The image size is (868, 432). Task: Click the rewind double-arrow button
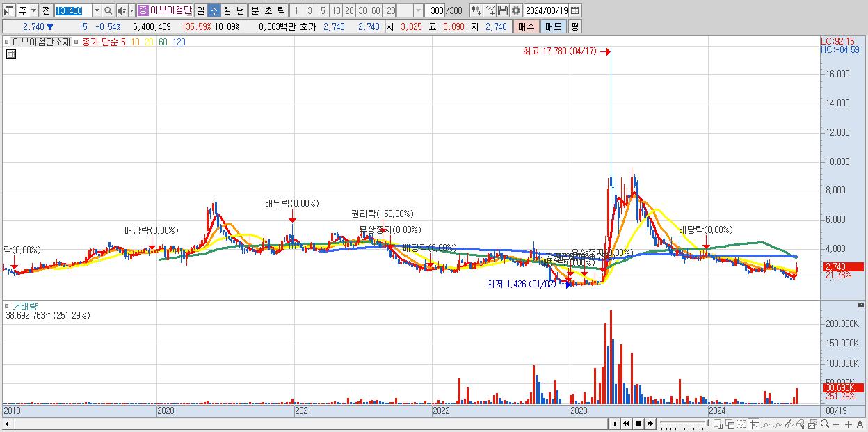626,424
